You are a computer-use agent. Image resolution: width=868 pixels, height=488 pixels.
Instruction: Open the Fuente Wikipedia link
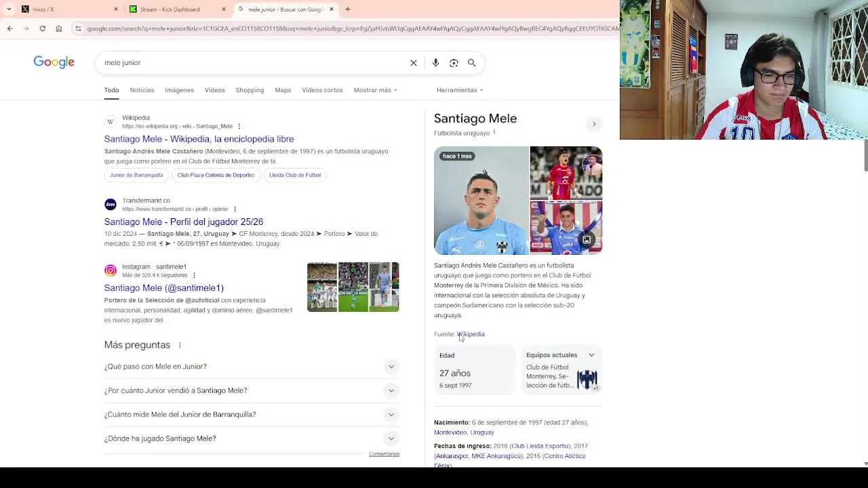[471, 334]
